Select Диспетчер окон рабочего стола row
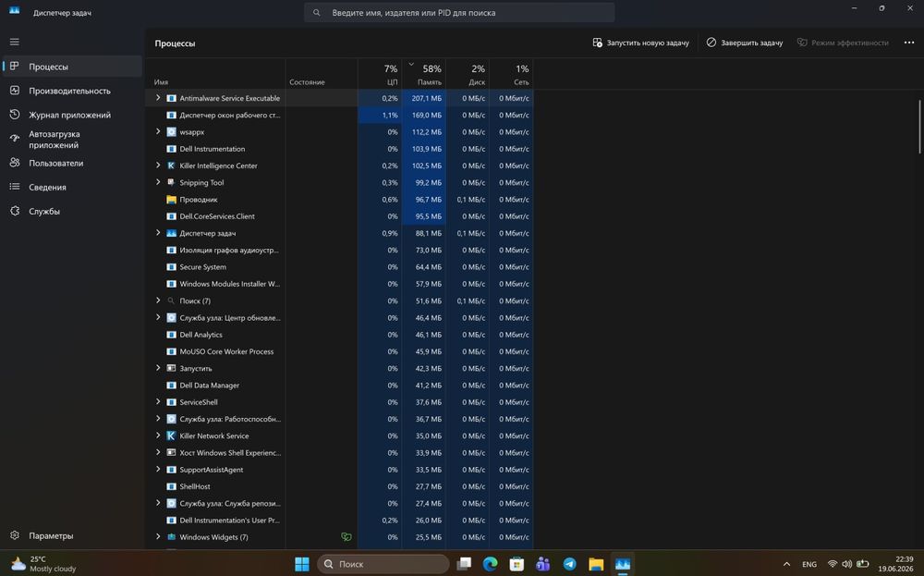924x576 pixels. [339, 115]
